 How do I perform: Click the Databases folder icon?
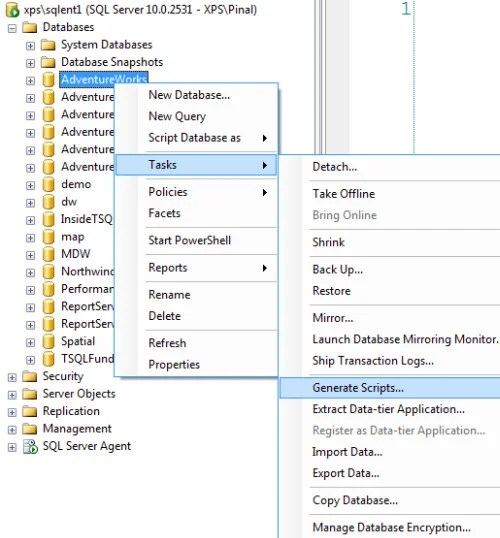(30, 27)
